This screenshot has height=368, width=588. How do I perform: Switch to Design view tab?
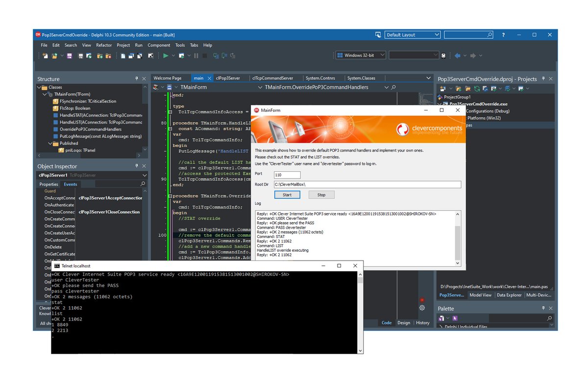(x=404, y=322)
